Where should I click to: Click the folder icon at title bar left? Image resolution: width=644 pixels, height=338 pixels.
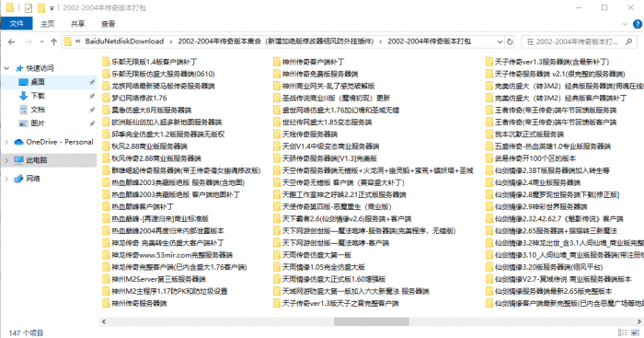tap(10, 7)
